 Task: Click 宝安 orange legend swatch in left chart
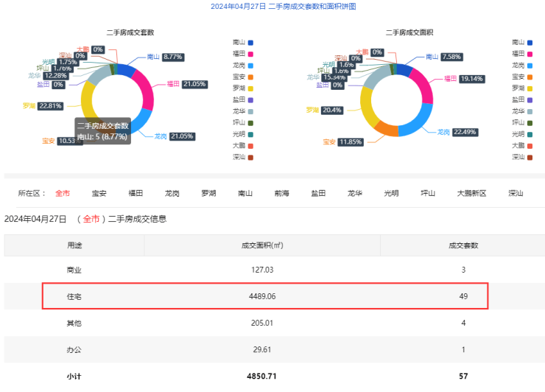point(250,77)
